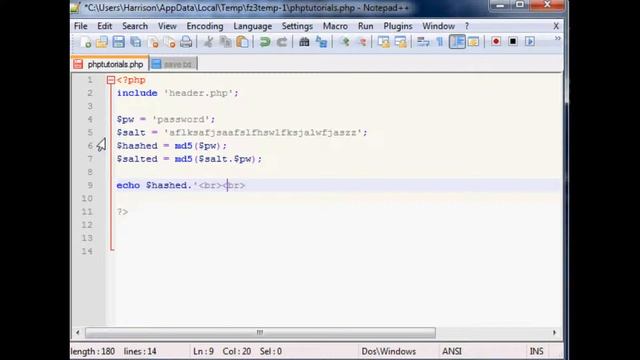640x360 pixels.
Task: Click the $hashed = md5($pw) line
Action: coord(171,146)
